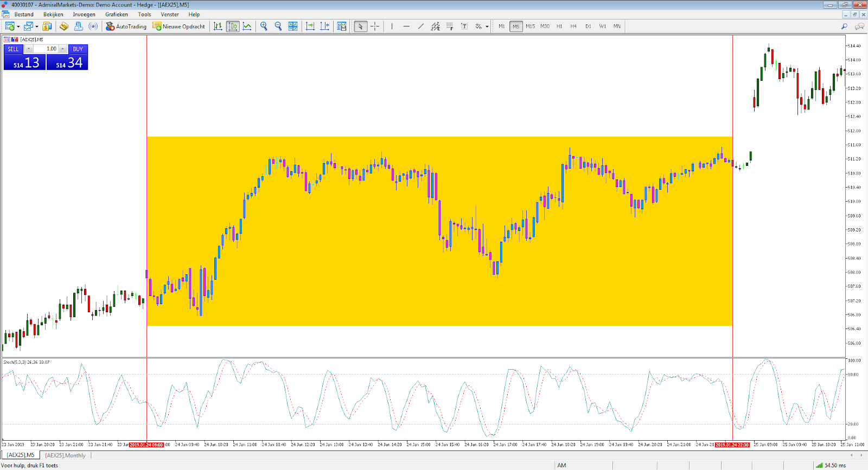The width and height of the screenshot is (868, 470).
Task: Toggle AutoTrading on or off
Action: 126,26
